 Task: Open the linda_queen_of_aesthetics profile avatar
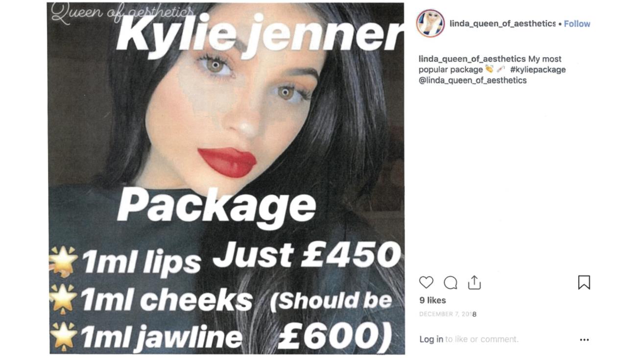[x=430, y=23]
